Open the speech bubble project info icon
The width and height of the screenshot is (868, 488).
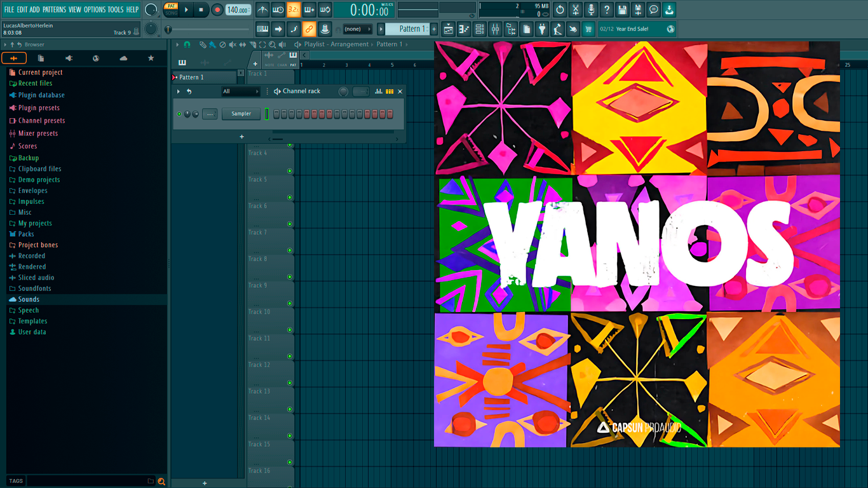653,10
